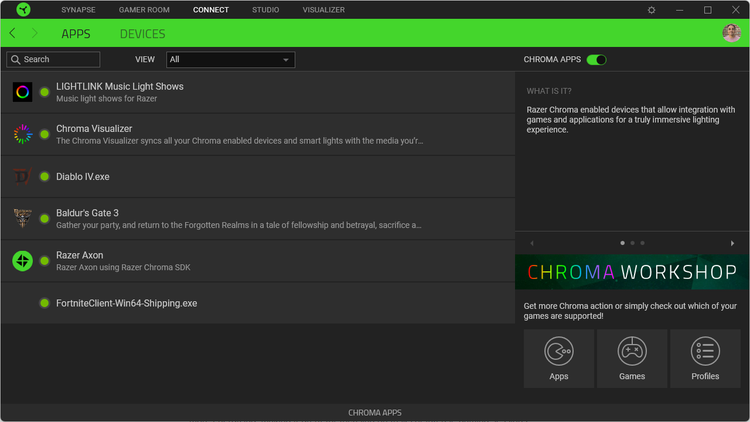Toggle the CHROMA APPS switch
This screenshot has width=750, height=422.
[596, 59]
